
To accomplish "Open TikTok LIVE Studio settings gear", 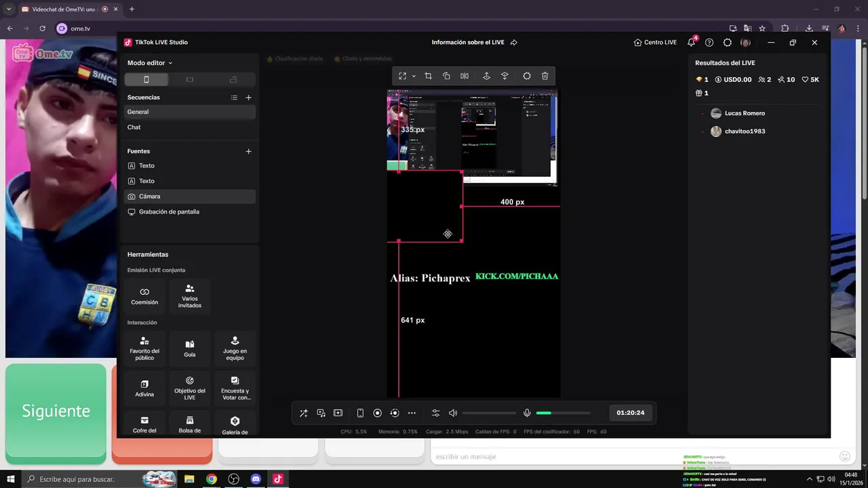I will coord(727,42).
